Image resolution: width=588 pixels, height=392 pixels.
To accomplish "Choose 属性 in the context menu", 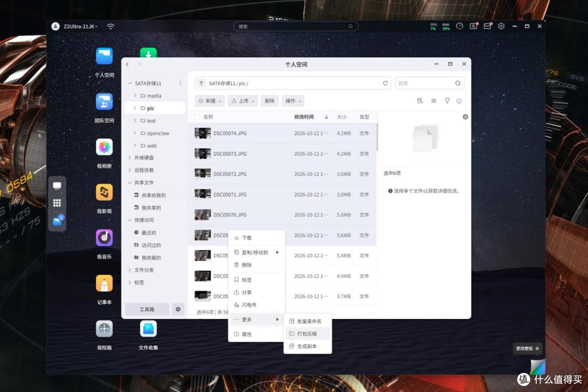I will [256, 334].
